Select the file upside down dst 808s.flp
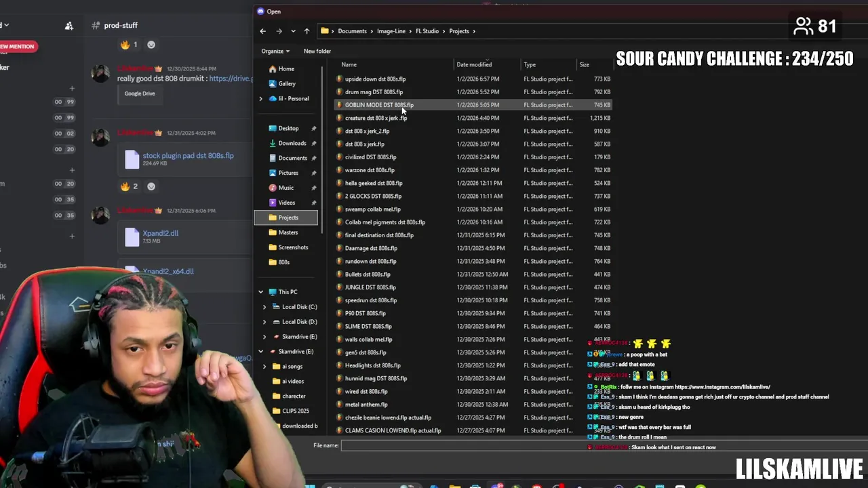 (x=375, y=79)
